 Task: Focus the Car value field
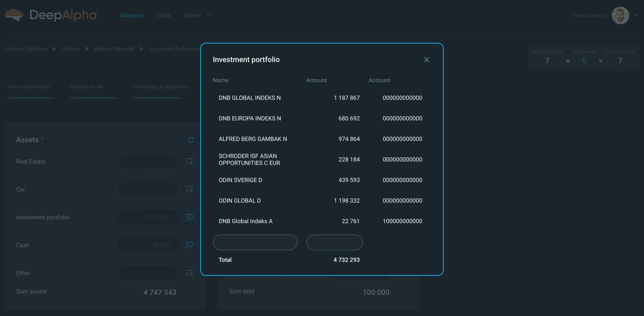148,189
